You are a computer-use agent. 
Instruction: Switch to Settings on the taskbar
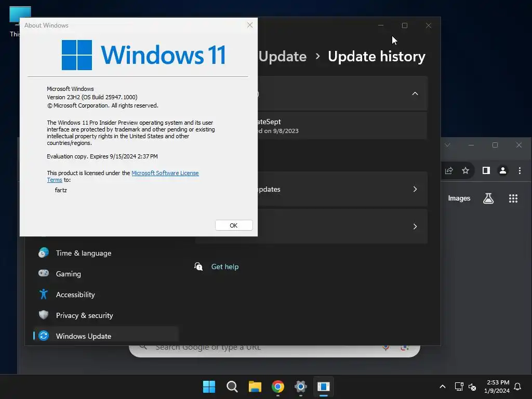coord(301,387)
